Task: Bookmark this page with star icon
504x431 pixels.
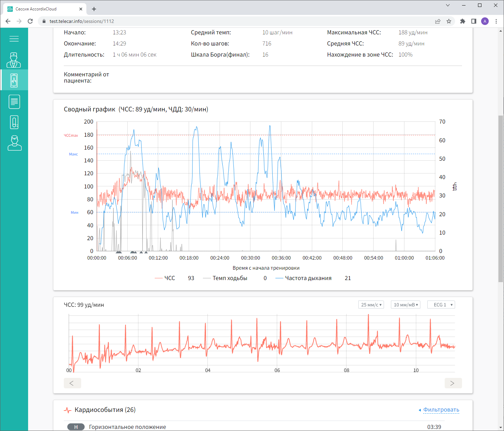Action: pyautogui.click(x=449, y=21)
